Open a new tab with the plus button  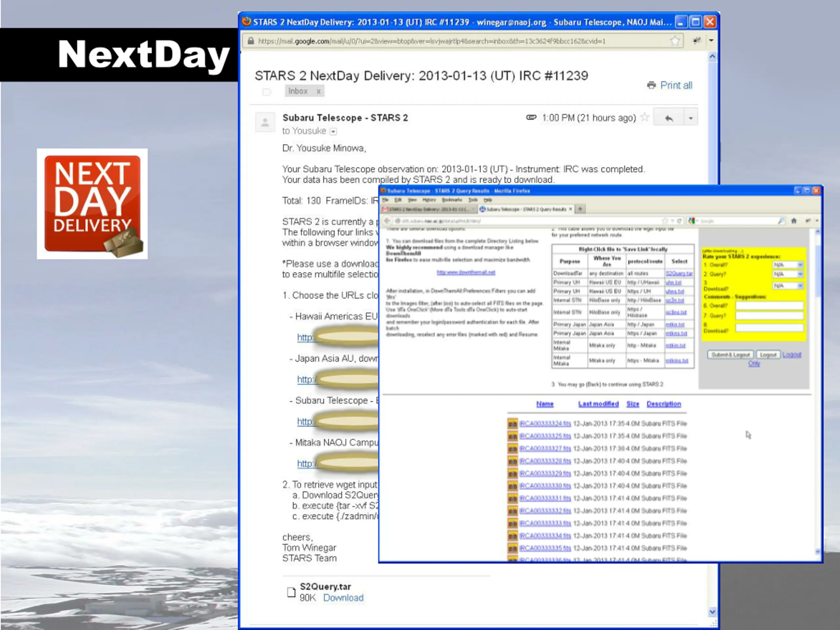point(580,209)
